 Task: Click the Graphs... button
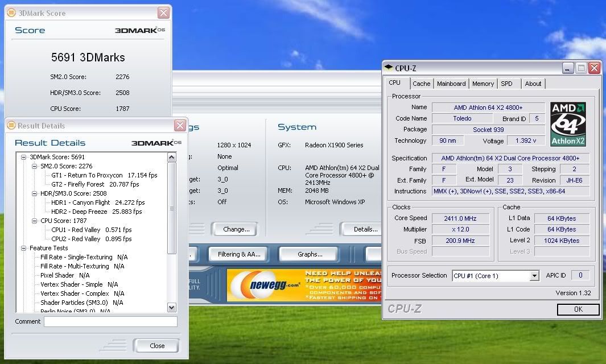pyautogui.click(x=310, y=254)
